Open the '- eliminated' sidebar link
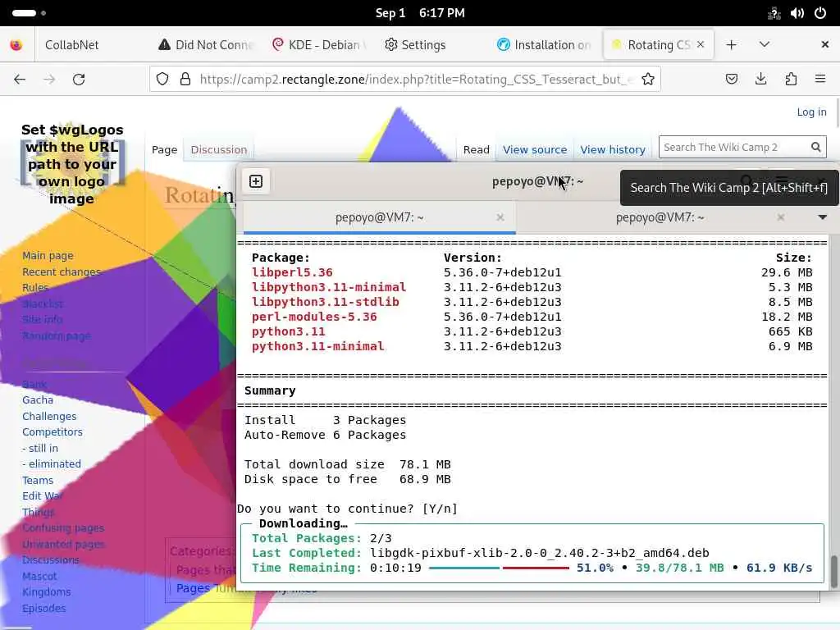The image size is (840, 630). tap(52, 464)
